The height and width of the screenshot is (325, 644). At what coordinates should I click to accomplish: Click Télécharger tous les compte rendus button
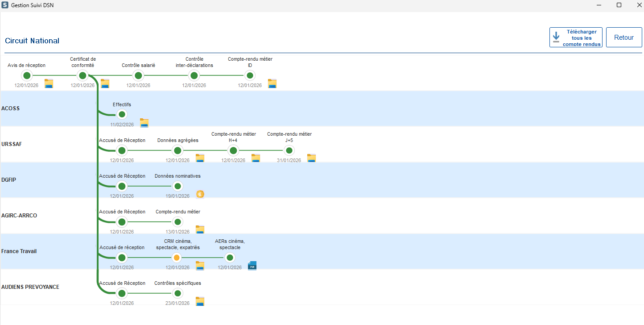576,37
